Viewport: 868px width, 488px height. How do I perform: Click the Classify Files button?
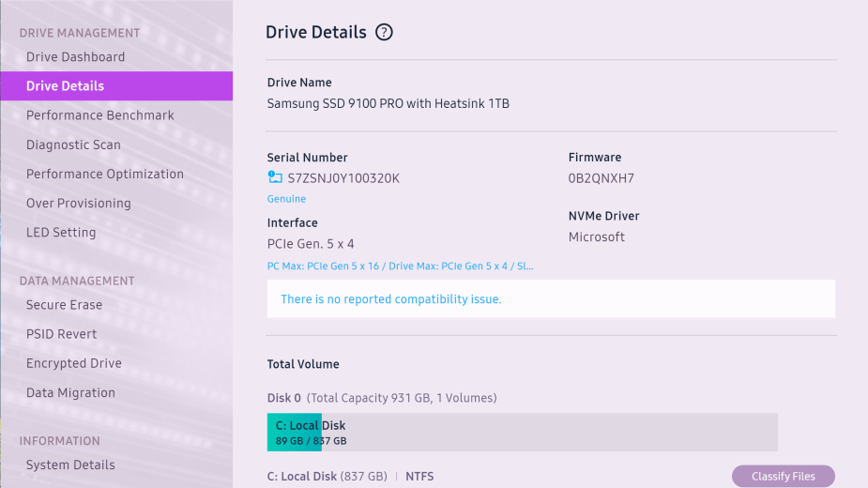point(784,477)
